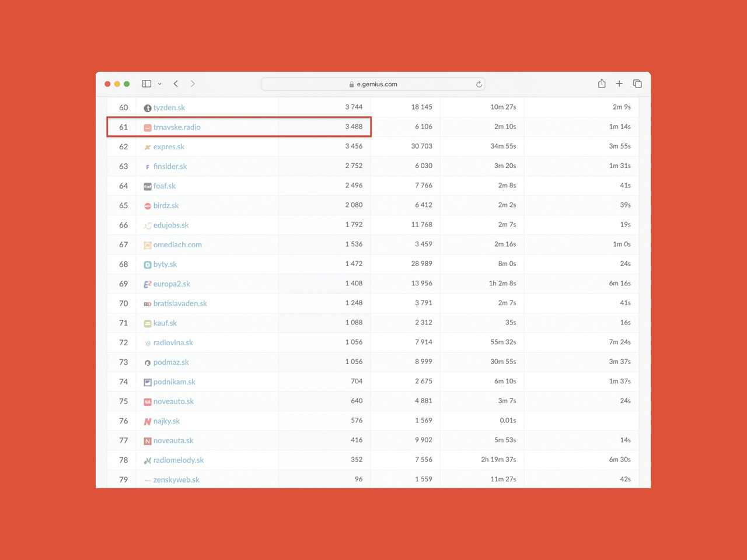The height and width of the screenshot is (560, 747).
Task: Open the edujobs.sk link
Action: point(171,225)
